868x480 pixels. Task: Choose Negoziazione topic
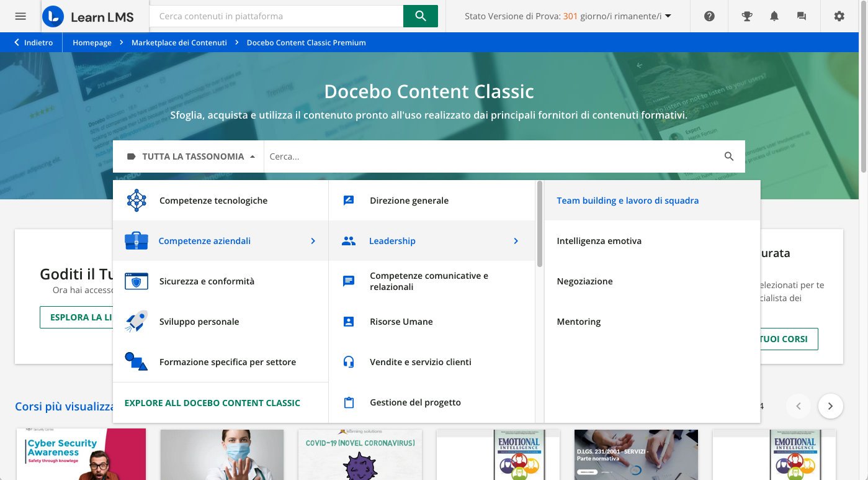pyautogui.click(x=652, y=281)
